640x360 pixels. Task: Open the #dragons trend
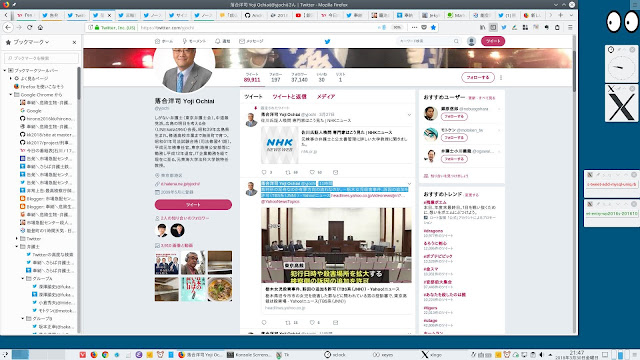(x=433, y=231)
